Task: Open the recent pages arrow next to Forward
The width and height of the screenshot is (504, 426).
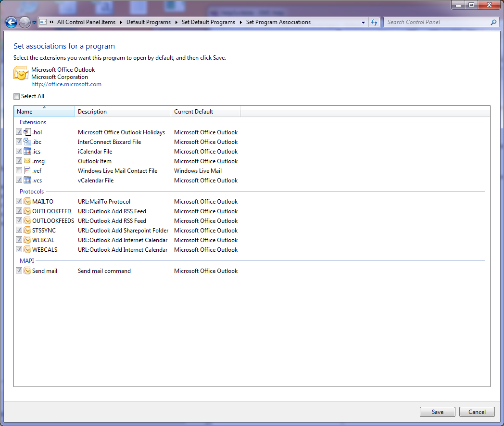Action: tap(34, 22)
